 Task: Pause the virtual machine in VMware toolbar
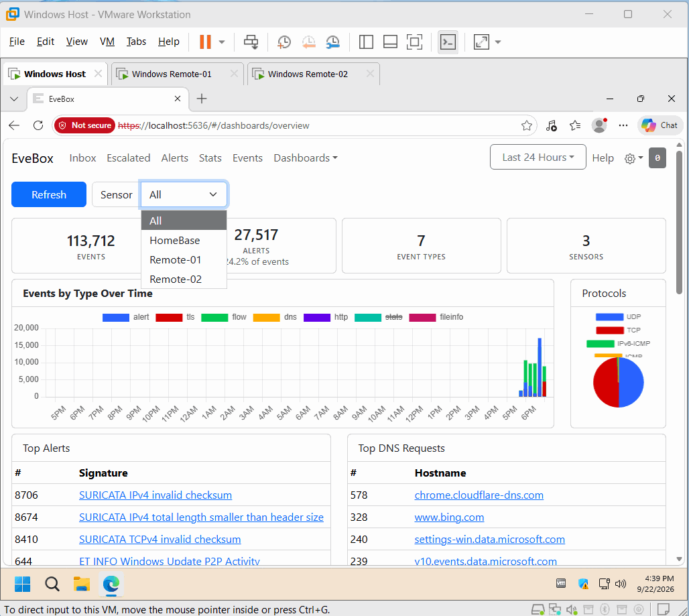point(205,42)
